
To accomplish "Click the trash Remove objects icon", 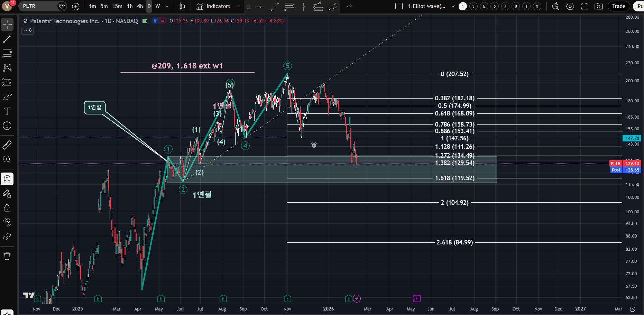I will click(7, 256).
